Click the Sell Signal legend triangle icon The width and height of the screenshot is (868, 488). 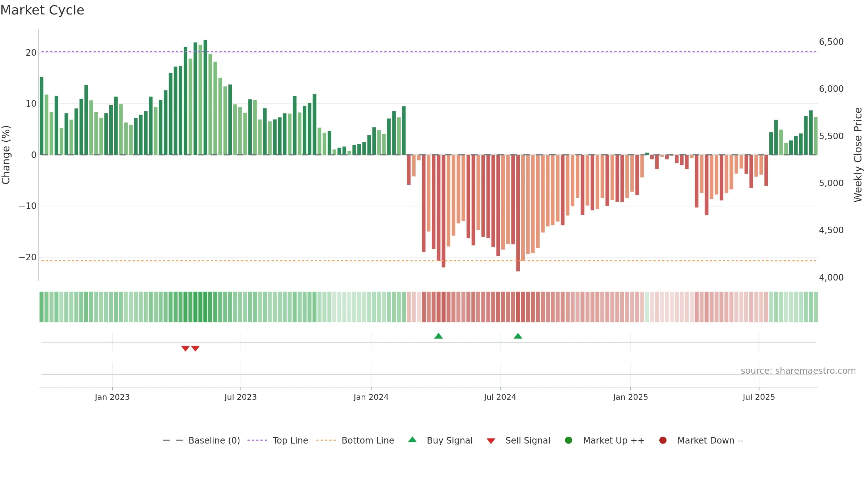[491, 441]
